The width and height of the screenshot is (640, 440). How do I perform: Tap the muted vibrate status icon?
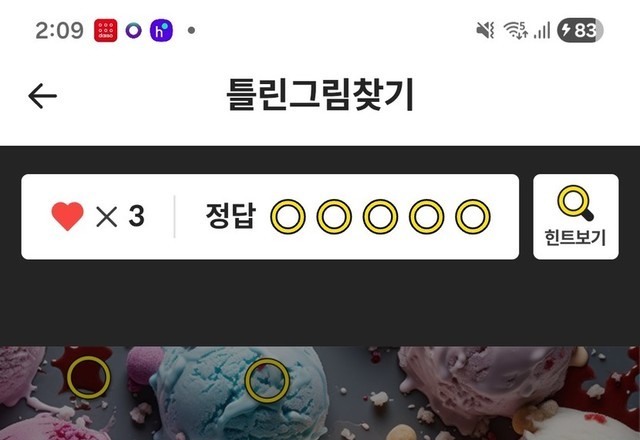(x=485, y=31)
